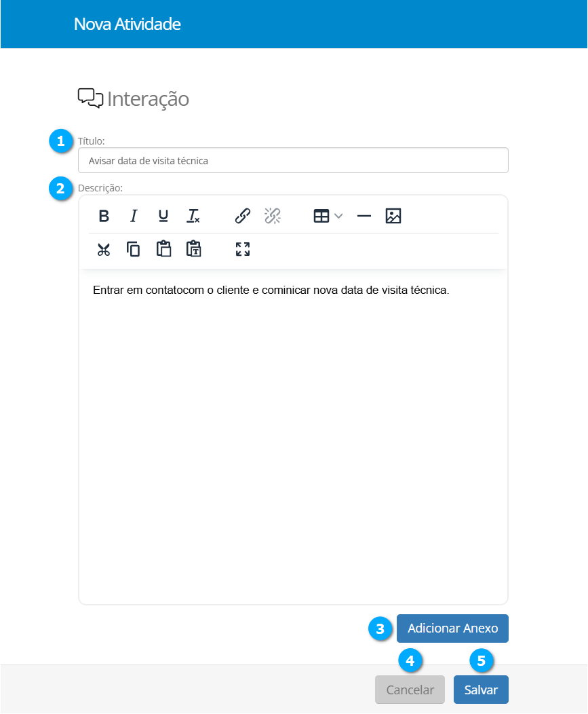This screenshot has height=714, width=588.
Task: Paste as plain text
Action: pyautogui.click(x=194, y=249)
